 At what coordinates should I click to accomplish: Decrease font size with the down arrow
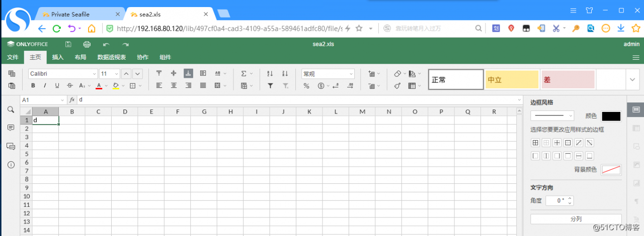(x=137, y=74)
